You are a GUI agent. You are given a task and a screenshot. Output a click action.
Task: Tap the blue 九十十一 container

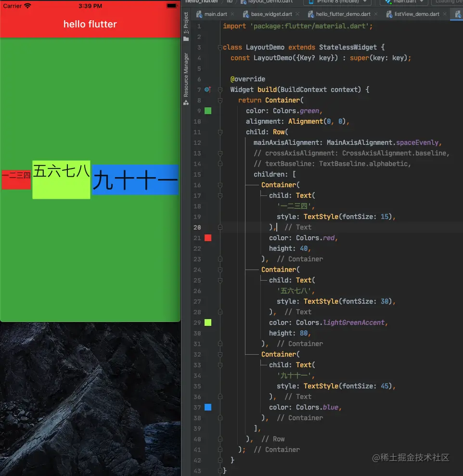click(135, 180)
